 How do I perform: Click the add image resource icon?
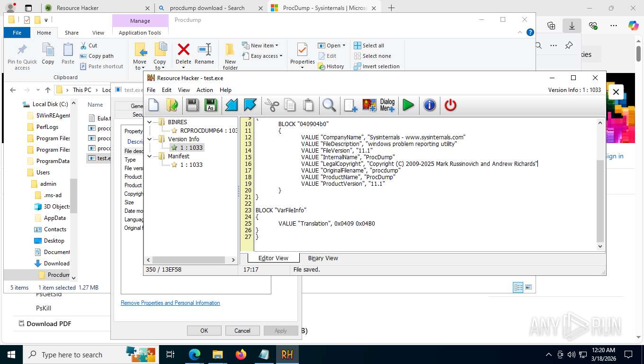pos(369,105)
